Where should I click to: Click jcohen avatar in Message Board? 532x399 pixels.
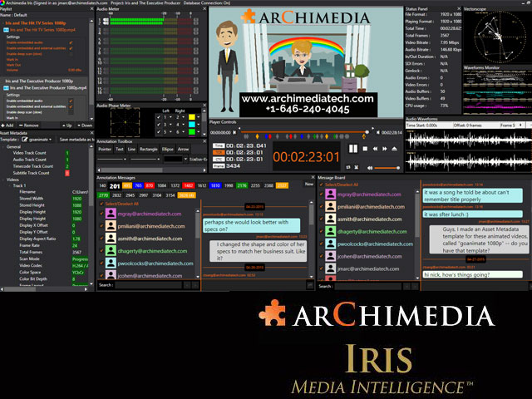click(x=331, y=256)
